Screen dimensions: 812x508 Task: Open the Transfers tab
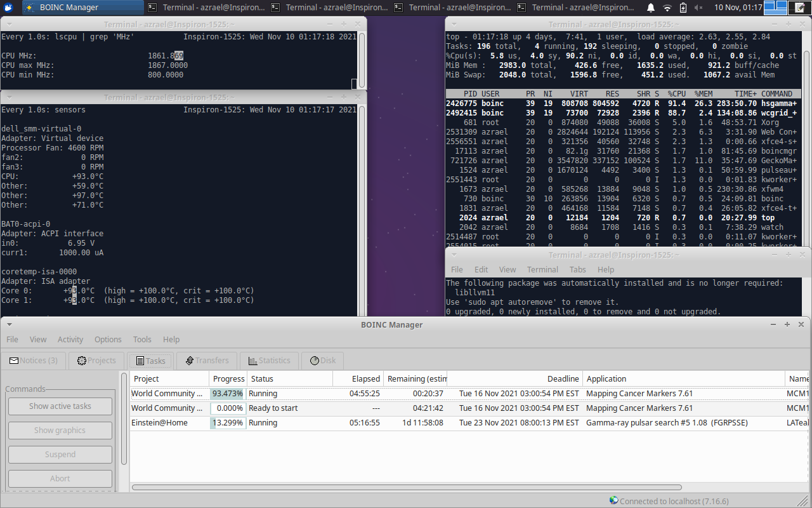(x=207, y=360)
